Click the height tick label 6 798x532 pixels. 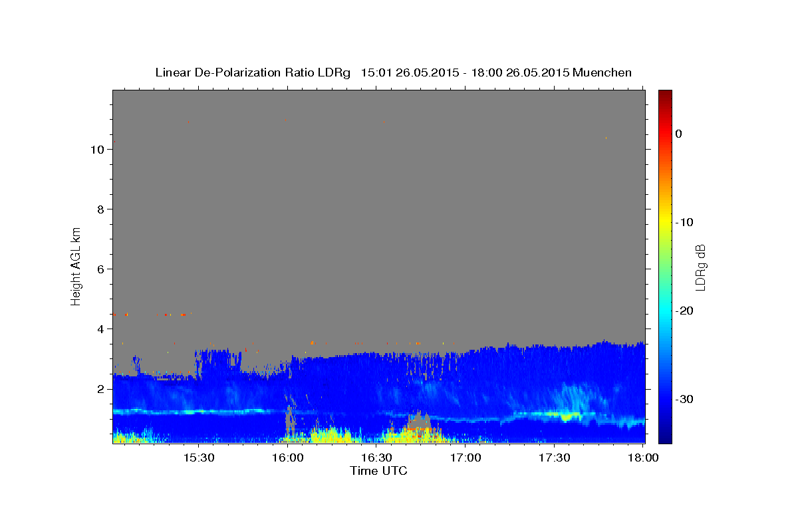coord(100,269)
